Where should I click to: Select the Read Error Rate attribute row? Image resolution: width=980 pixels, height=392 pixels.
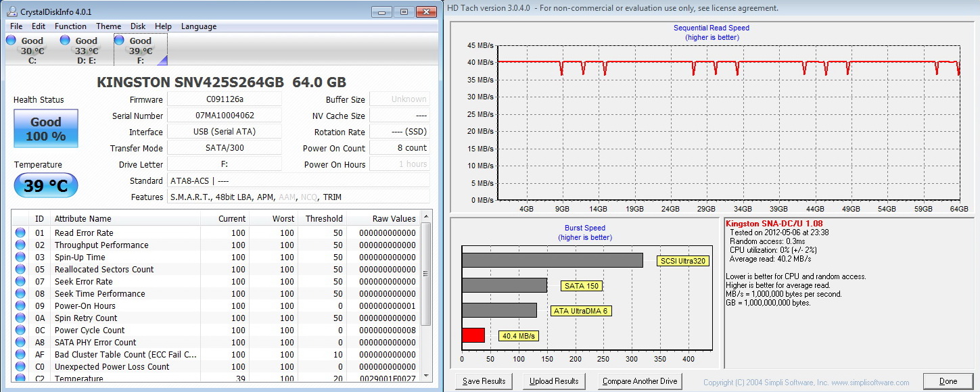[216, 233]
